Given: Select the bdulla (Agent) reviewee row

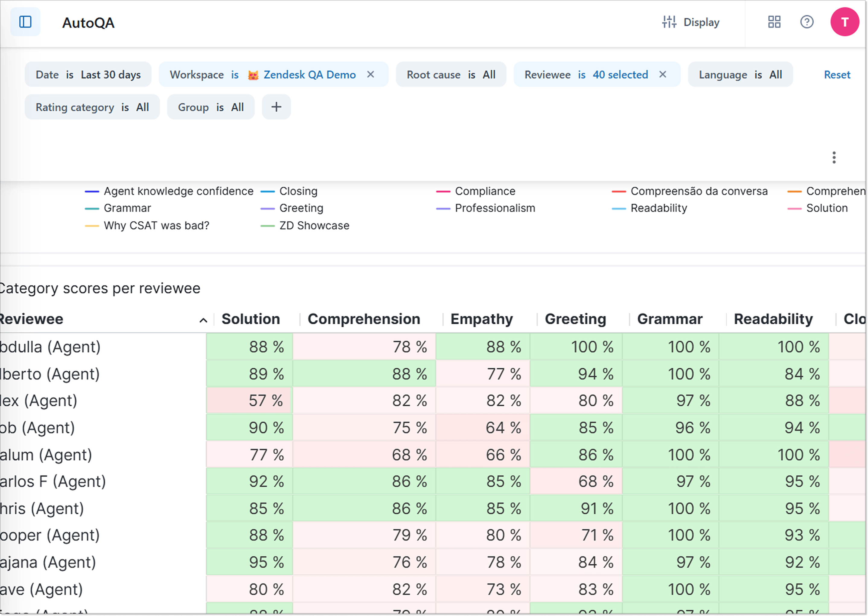Looking at the screenshot, I should pos(103,347).
